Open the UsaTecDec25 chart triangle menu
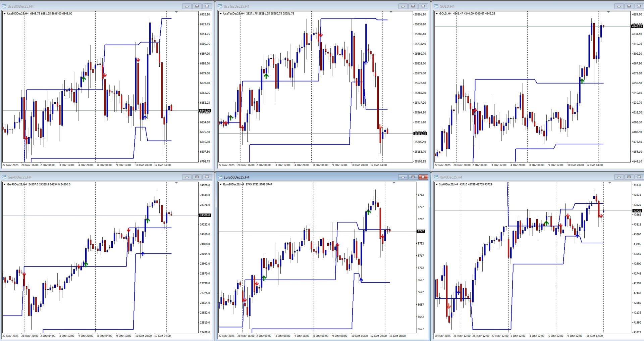 [220, 14]
